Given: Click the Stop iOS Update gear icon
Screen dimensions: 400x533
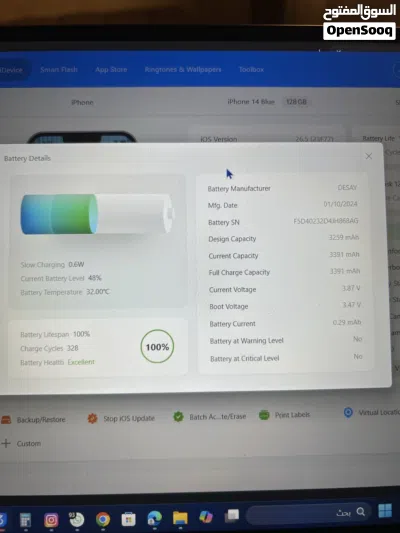Looking at the screenshot, I should point(92,418).
